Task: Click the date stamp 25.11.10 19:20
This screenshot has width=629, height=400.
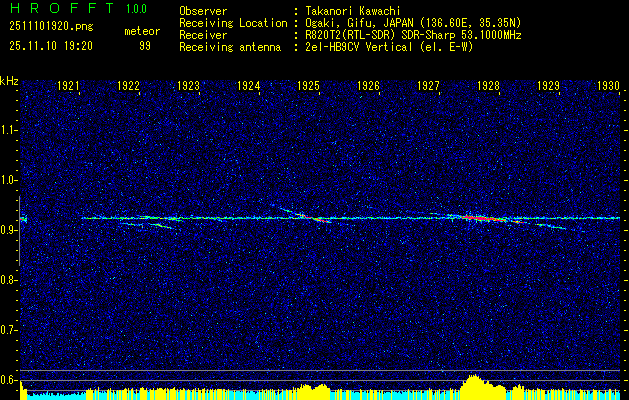Action: pos(51,46)
